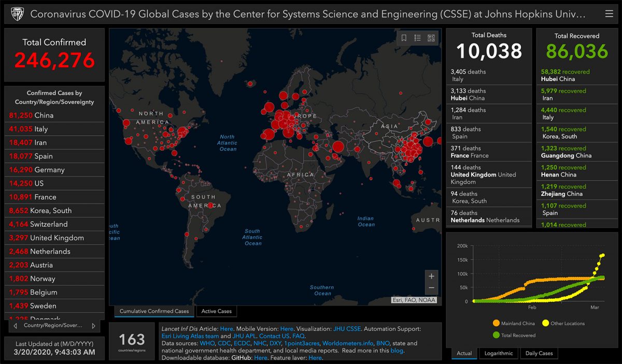Click the '1,540 recovered Korea, South' entry
622x364 pixels.
pyautogui.click(x=577, y=133)
